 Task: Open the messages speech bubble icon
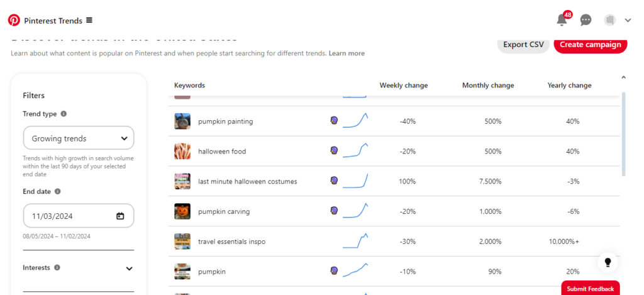coord(586,19)
